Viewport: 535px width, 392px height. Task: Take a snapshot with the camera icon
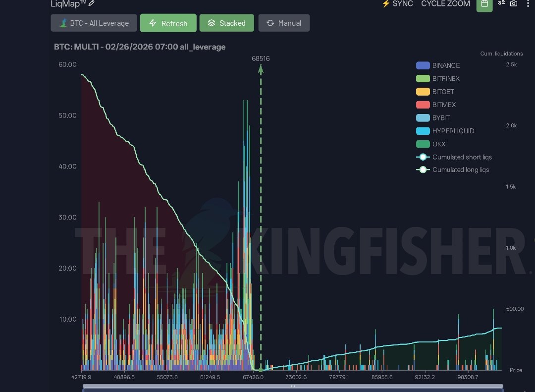click(514, 3)
